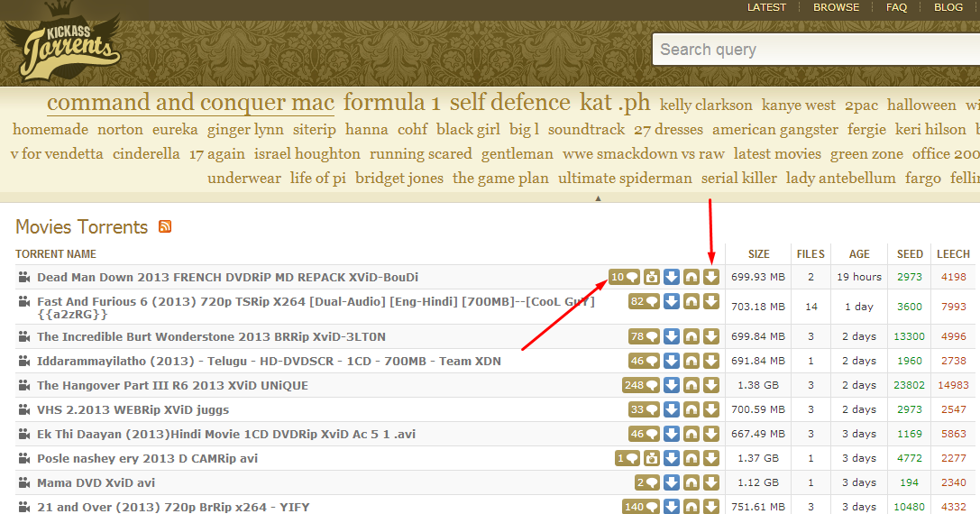Click the 'self defence' tag
Image resolution: width=980 pixels, height=514 pixels.
coord(510,103)
